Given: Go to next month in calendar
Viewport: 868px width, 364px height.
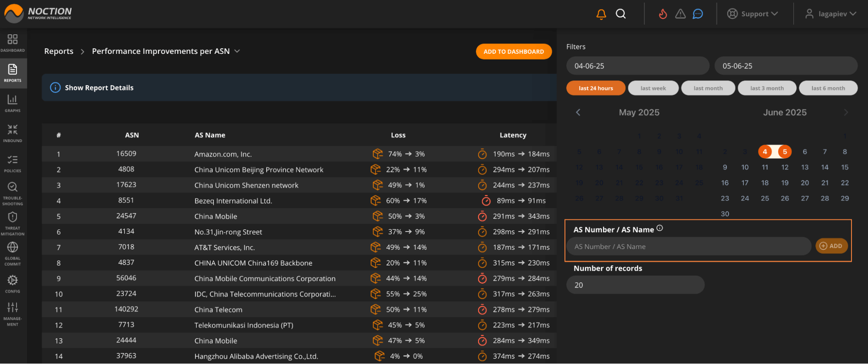Looking at the screenshot, I should click(x=846, y=113).
